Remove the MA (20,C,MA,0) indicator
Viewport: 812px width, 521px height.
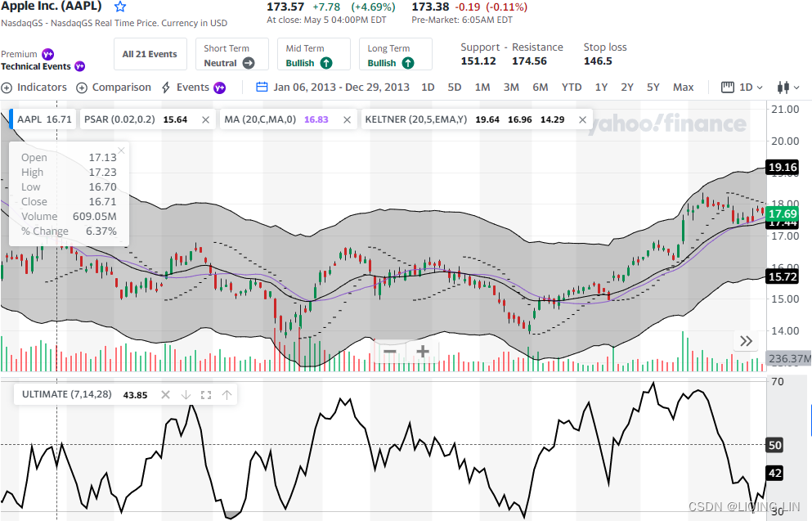click(x=347, y=119)
